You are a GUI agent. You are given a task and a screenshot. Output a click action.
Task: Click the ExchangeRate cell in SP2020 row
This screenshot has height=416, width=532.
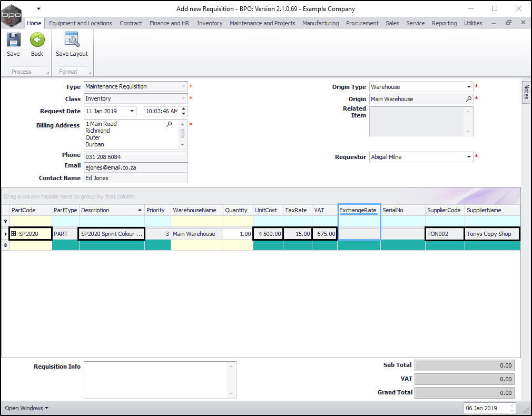[359, 234]
